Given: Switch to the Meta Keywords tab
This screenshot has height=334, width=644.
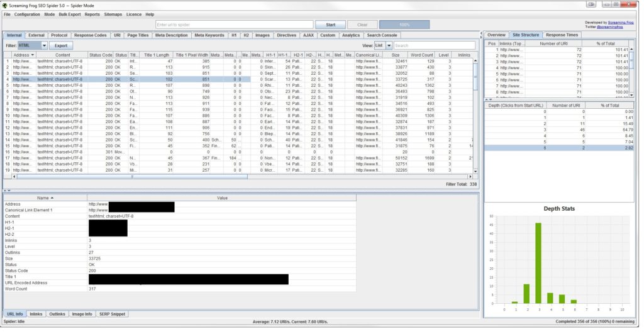Looking at the screenshot, I should pos(209,35).
